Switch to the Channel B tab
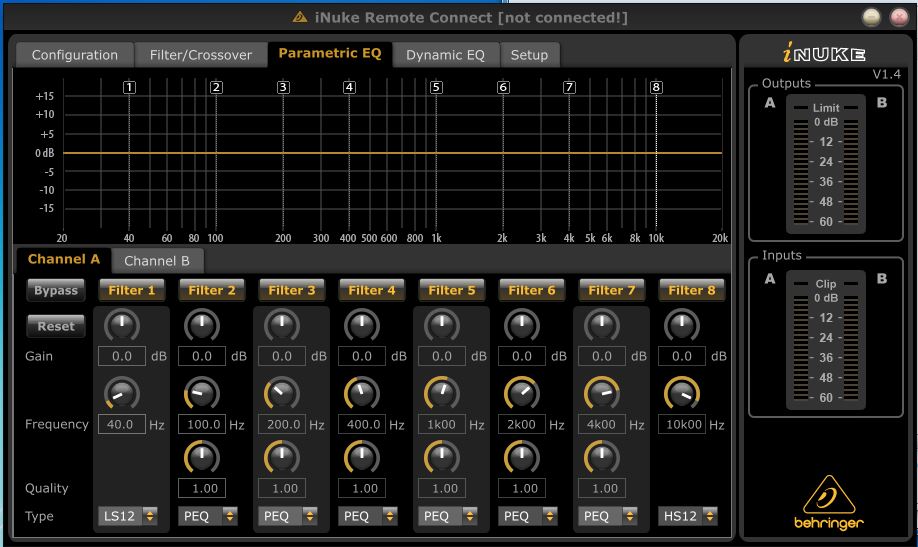Image resolution: width=918 pixels, height=547 pixels. click(157, 261)
